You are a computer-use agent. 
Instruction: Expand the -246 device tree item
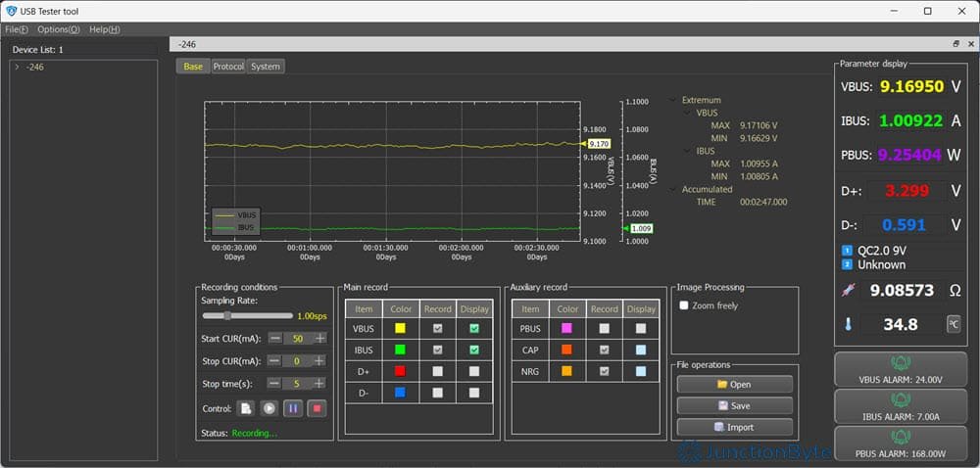(17, 67)
